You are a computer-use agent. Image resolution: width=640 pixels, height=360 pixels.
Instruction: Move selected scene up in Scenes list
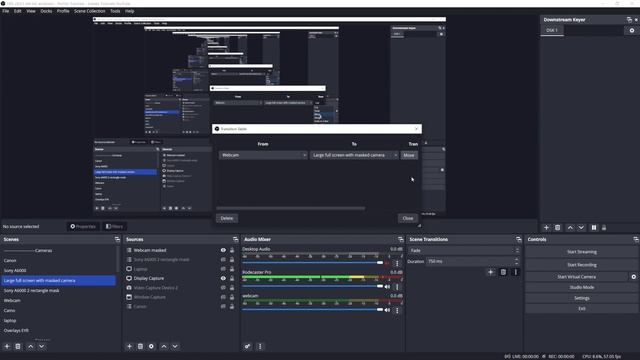31,347
